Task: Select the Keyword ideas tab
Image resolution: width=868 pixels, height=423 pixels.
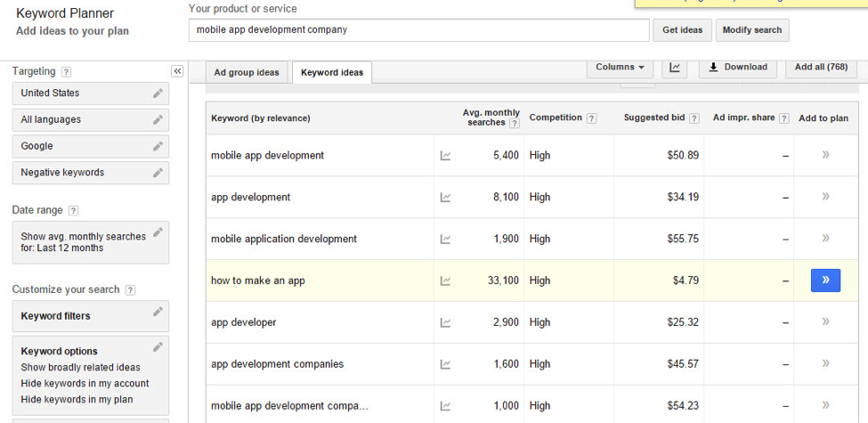Action: click(332, 72)
